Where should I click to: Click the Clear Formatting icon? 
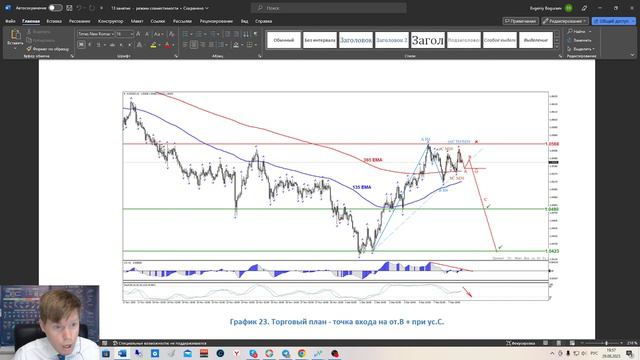tap(171, 34)
